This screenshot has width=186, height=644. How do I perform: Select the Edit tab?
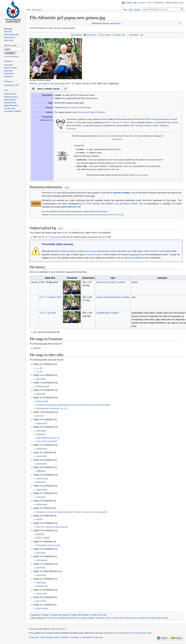click(x=130, y=10)
